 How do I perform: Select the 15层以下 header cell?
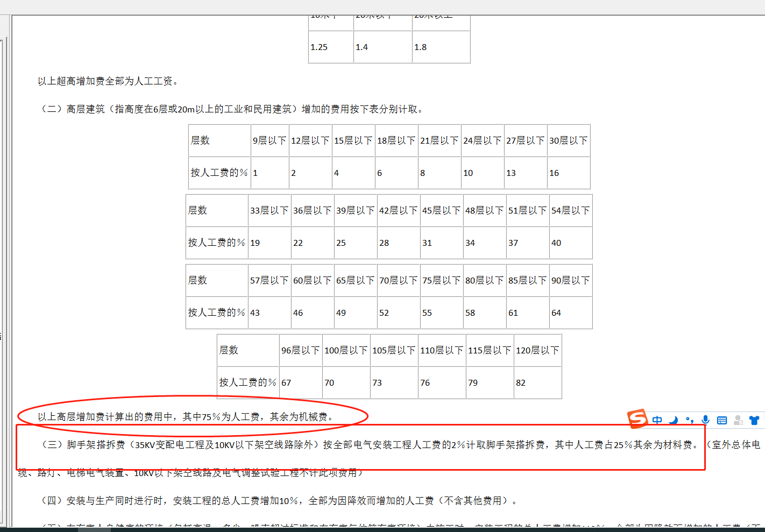[x=353, y=140]
